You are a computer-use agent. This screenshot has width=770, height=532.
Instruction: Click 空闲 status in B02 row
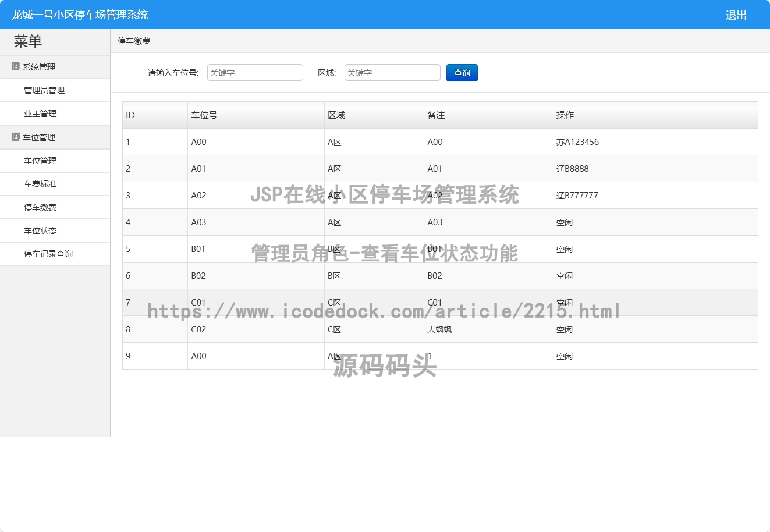coord(565,276)
